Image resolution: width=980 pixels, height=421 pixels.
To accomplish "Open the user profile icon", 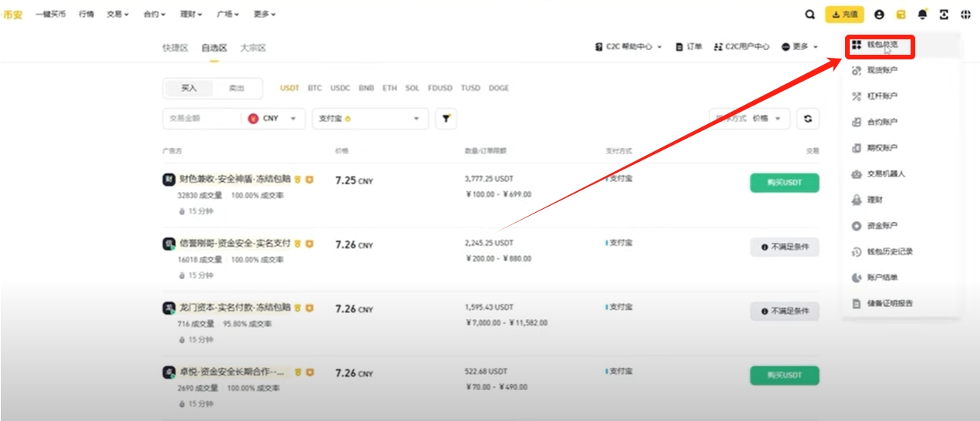I will click(x=879, y=14).
